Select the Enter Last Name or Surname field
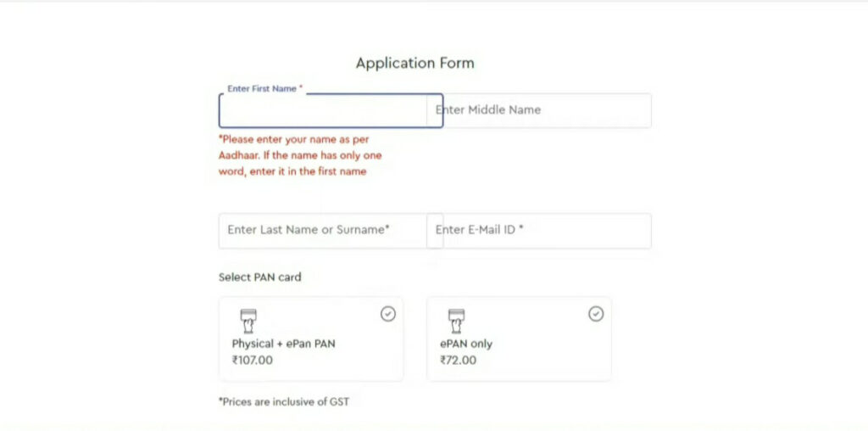The image size is (868, 431). tap(322, 230)
